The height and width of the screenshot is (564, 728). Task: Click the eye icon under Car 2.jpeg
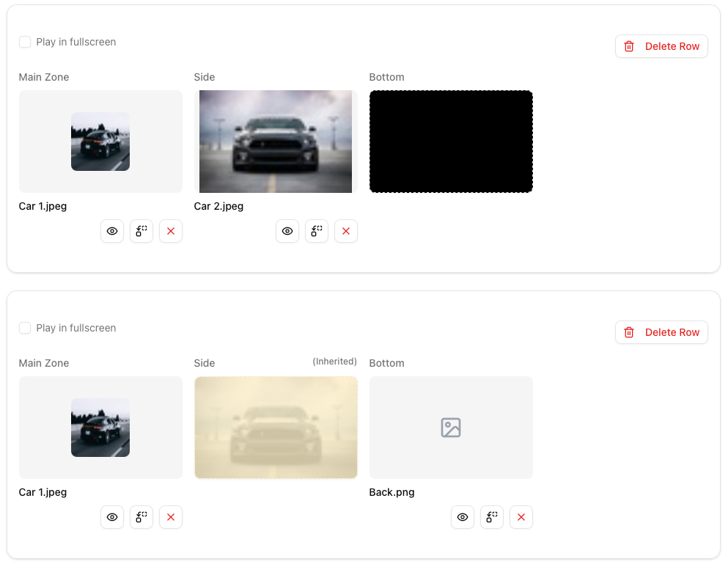point(287,231)
